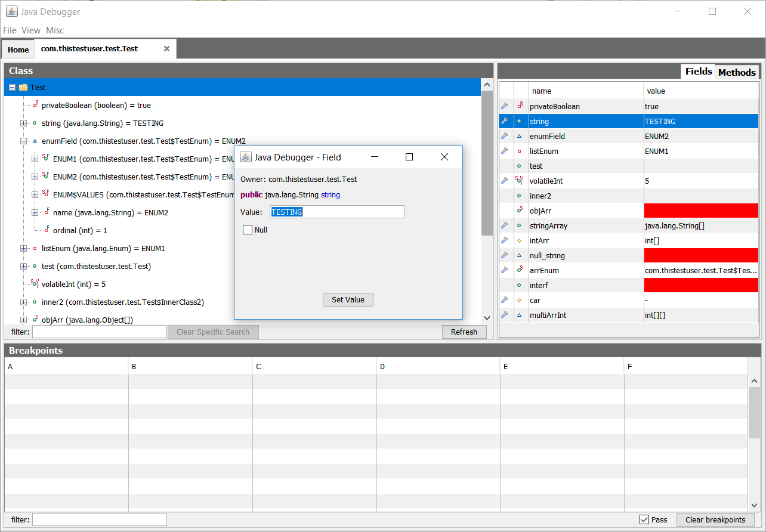This screenshot has width=766, height=532.
Task: Expand the listEnum tree node
Action: (x=24, y=249)
